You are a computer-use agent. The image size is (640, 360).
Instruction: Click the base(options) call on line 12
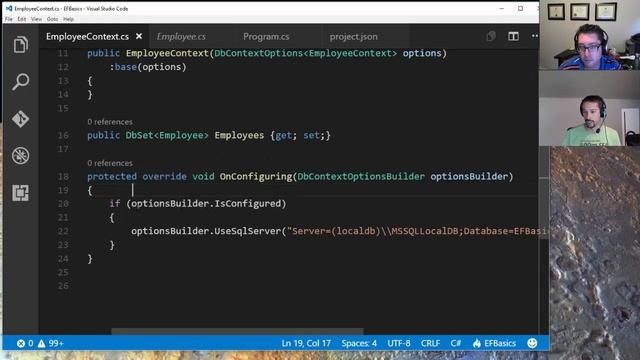click(150, 67)
